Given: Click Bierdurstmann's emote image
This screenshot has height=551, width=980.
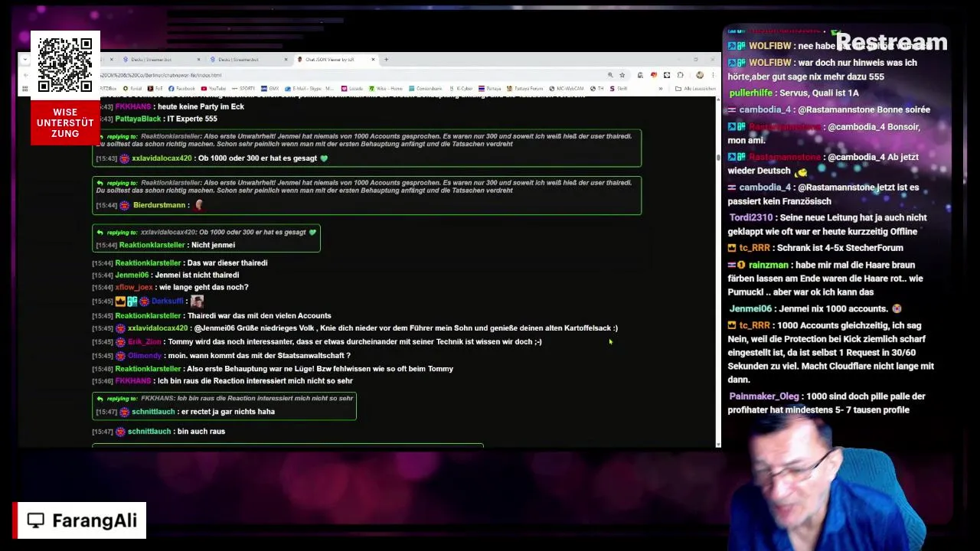Looking at the screenshot, I should (199, 205).
